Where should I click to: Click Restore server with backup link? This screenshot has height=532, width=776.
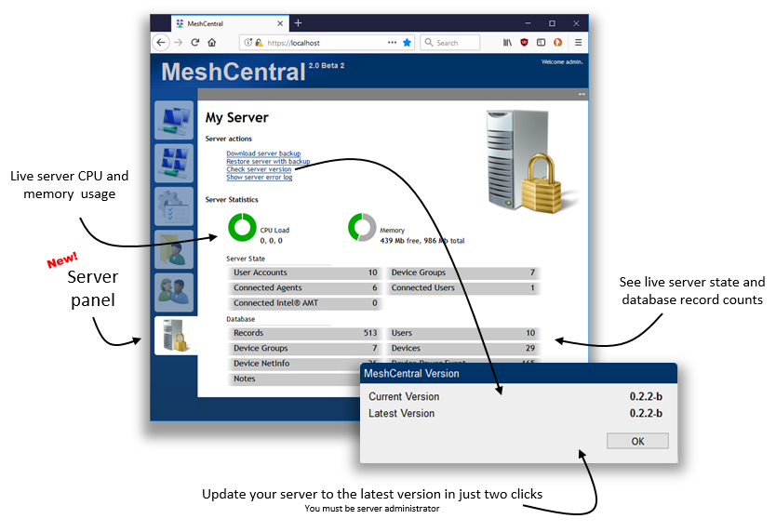268,161
